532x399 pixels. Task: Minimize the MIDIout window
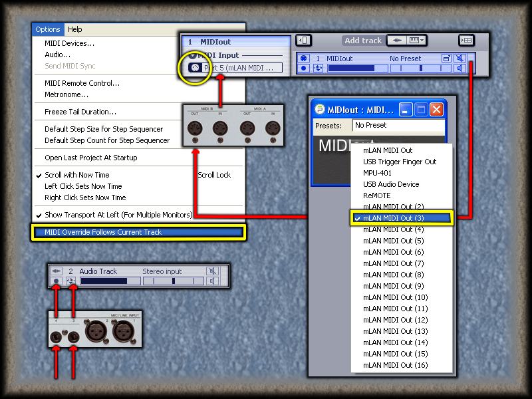pos(406,110)
